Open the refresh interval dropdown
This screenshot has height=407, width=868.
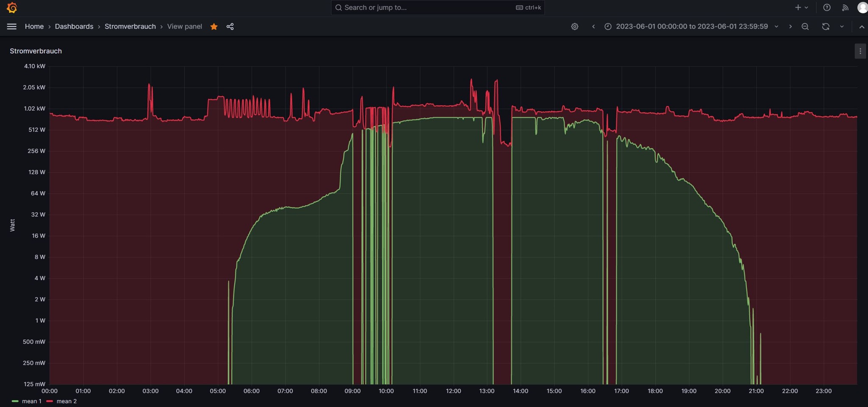pos(842,26)
